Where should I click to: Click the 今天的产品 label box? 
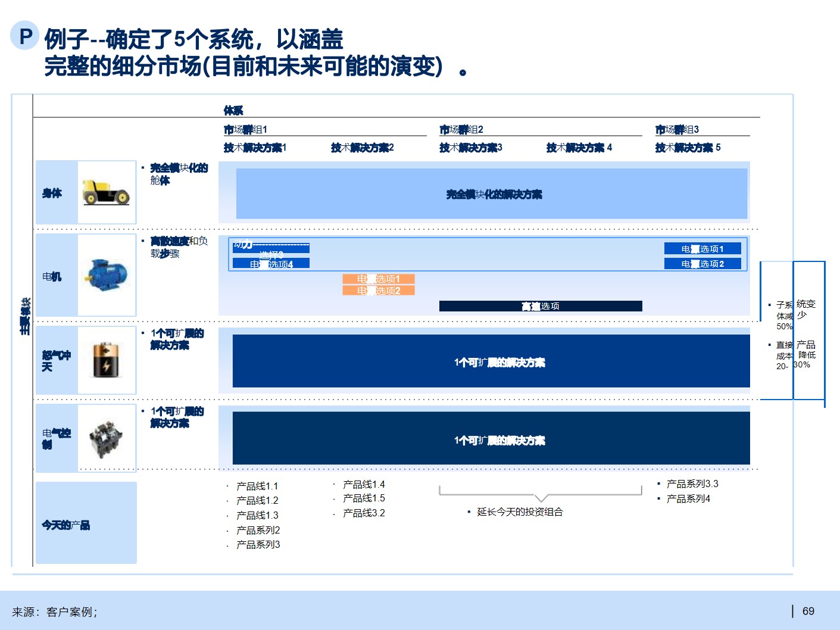(86, 523)
